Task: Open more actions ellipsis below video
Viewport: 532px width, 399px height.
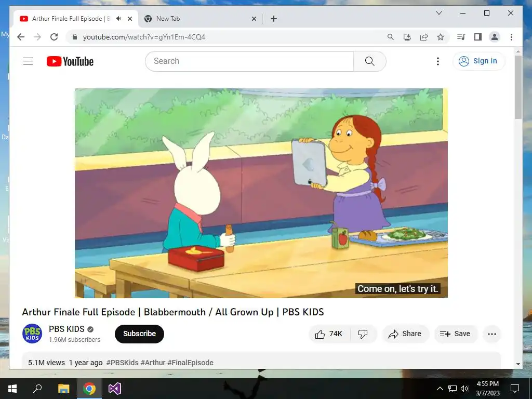Action: (491, 334)
